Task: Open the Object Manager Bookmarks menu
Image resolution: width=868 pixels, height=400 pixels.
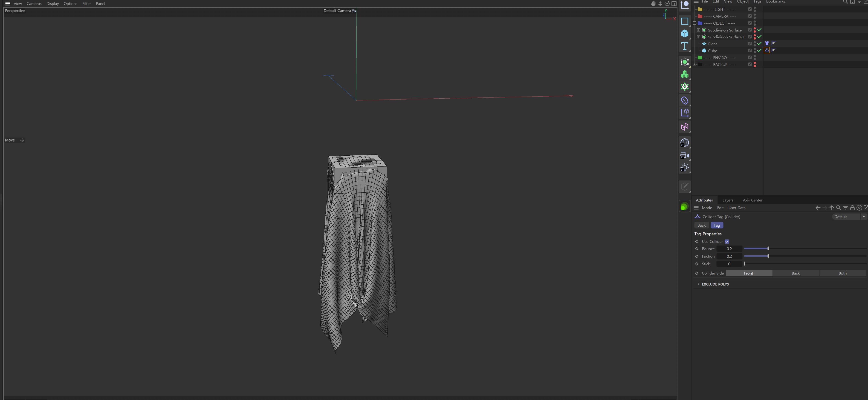Action: click(x=775, y=2)
